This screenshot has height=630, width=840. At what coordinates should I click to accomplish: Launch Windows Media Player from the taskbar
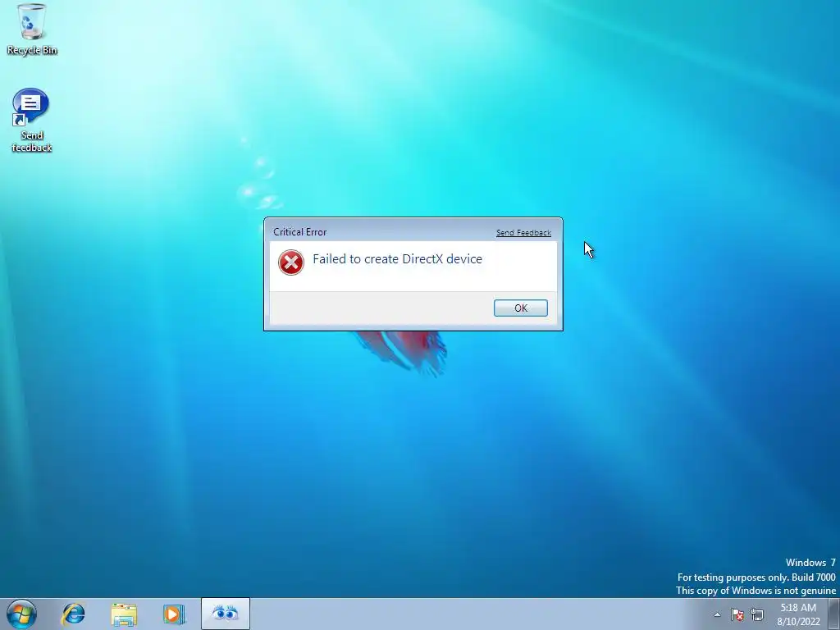174,614
